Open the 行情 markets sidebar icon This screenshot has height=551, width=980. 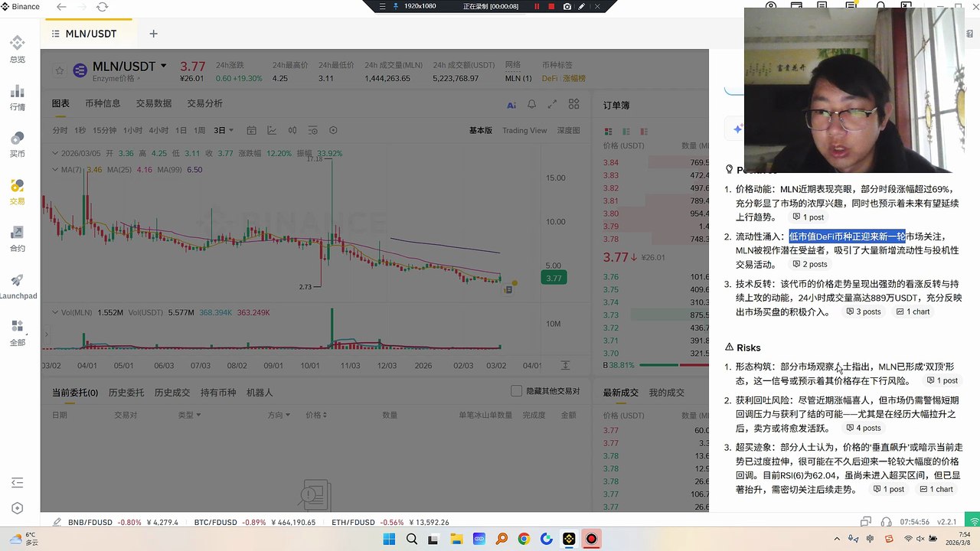[17, 96]
